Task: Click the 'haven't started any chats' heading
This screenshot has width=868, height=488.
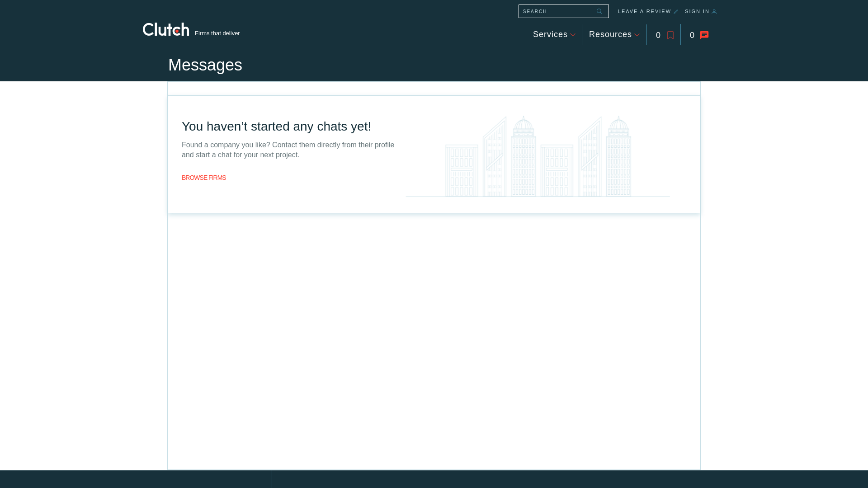Action: 276,127
